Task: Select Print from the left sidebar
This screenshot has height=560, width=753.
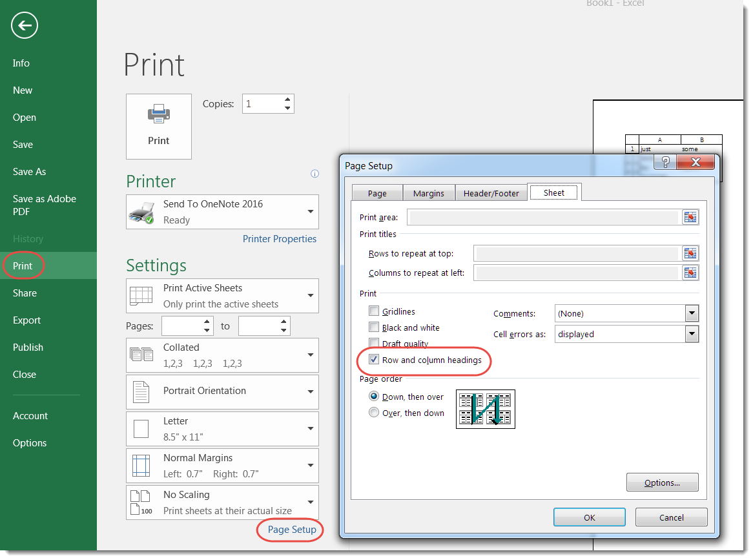Action: click(22, 265)
